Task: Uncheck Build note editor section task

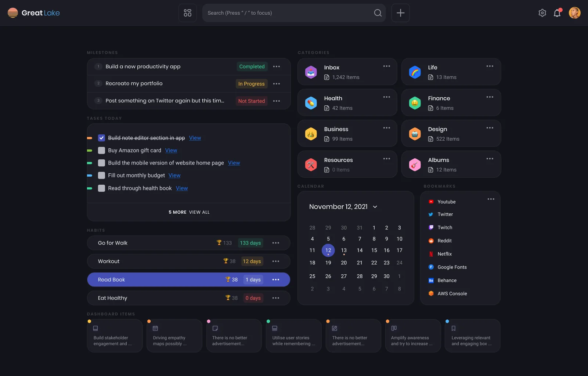Action: tap(102, 138)
